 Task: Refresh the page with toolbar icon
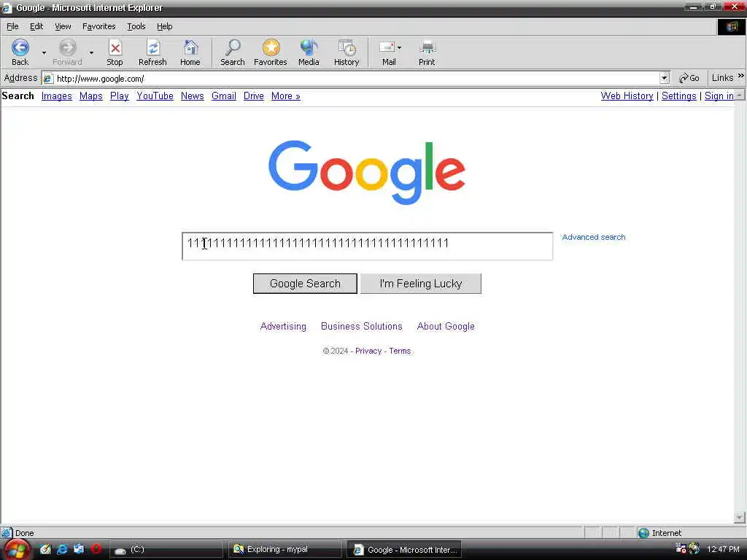[x=153, y=47]
